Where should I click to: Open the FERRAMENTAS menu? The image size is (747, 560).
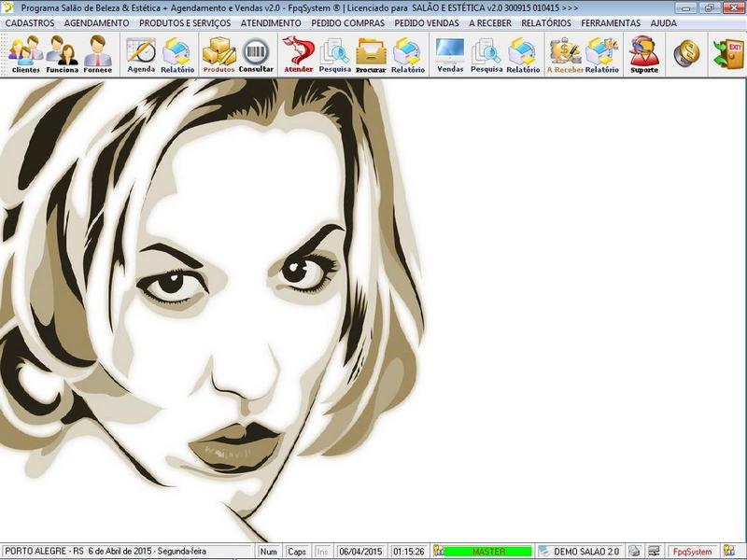[x=611, y=22]
